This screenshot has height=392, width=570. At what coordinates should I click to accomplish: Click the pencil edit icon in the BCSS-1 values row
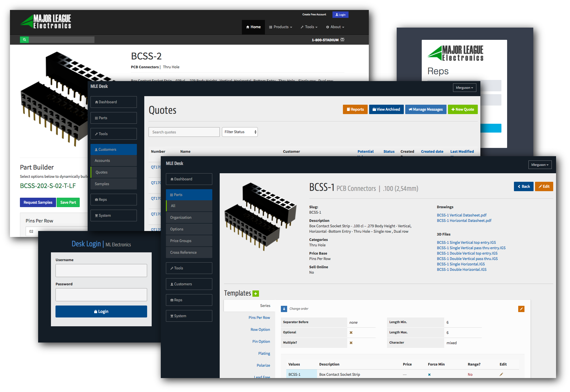501,374
